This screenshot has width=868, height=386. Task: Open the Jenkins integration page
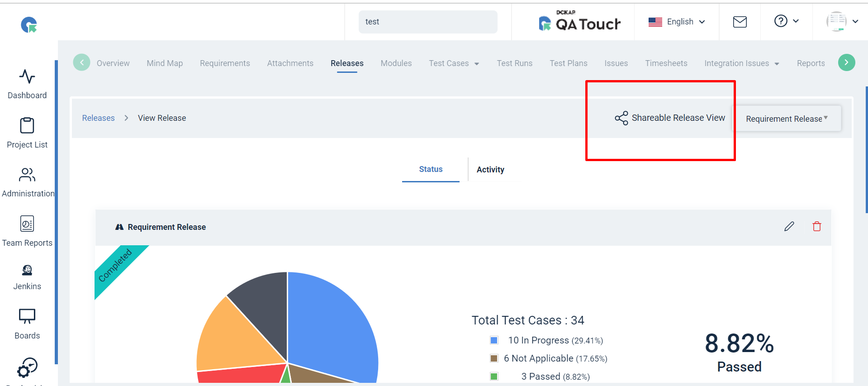coord(27,277)
